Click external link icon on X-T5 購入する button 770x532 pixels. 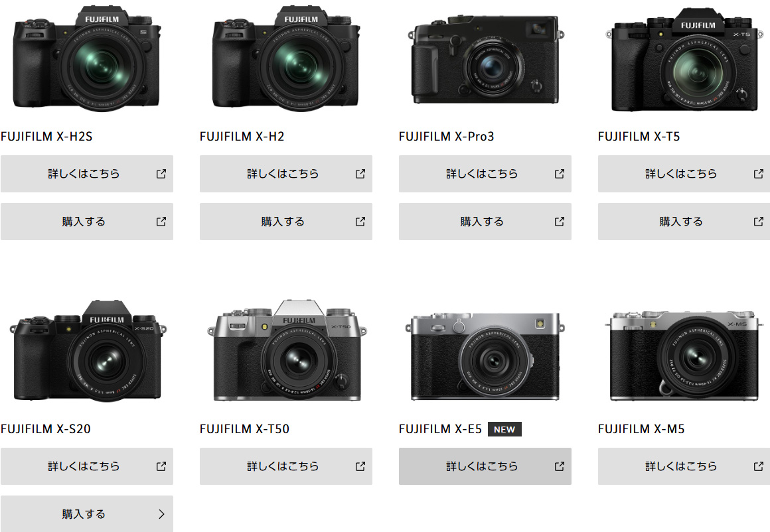coord(759,222)
